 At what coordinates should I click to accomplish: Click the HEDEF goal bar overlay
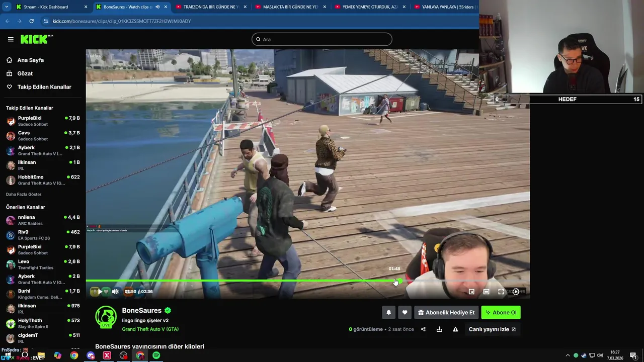567,99
